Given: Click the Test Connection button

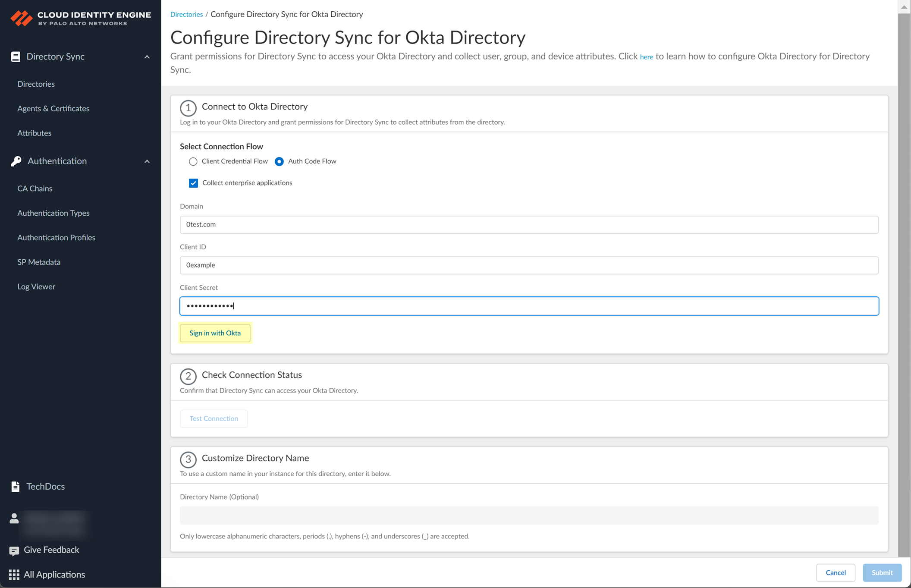Looking at the screenshot, I should pos(214,418).
